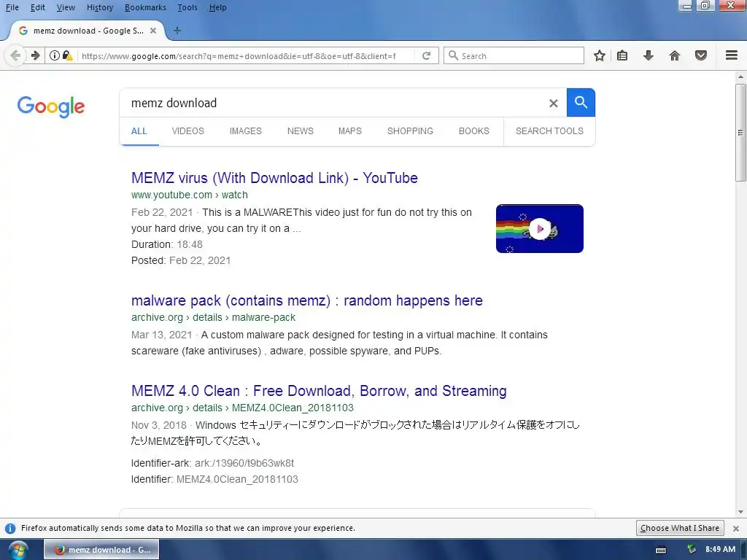
Task: Go forward with the forward arrow
Action: 35,55
